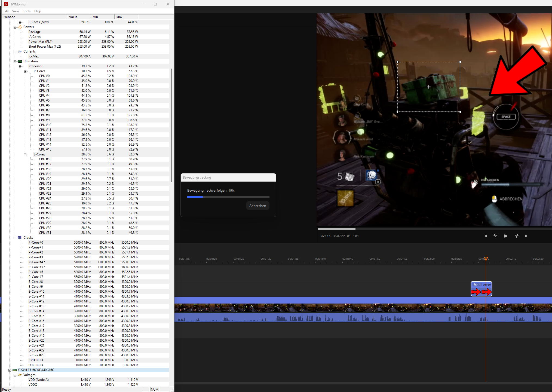The height and width of the screenshot is (392, 552).
Task: Click the Currents graph icon
Action: tap(20, 51)
